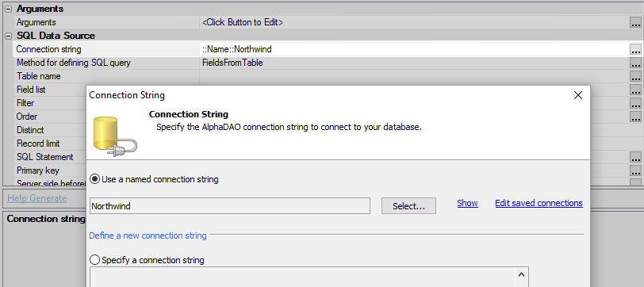Viewport: 644px width, 287px height.
Task: Select 'Use a named connection string' radio
Action: [x=95, y=179]
